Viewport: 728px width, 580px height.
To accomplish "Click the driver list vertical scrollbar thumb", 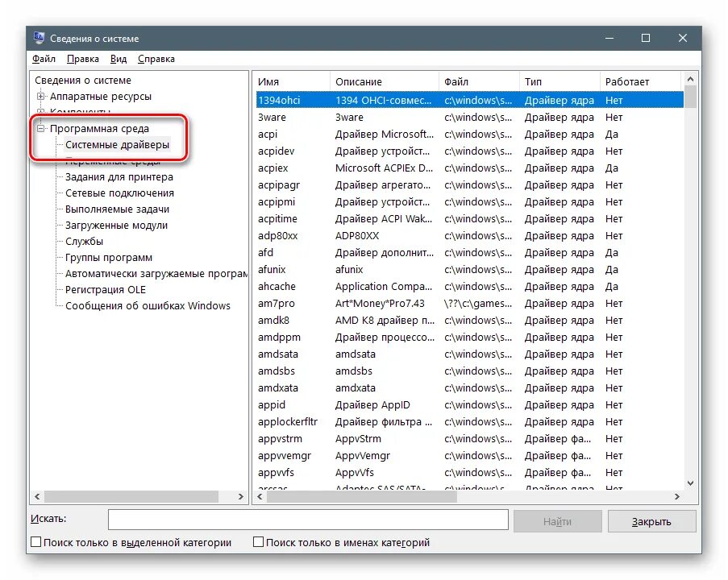I will point(690,97).
